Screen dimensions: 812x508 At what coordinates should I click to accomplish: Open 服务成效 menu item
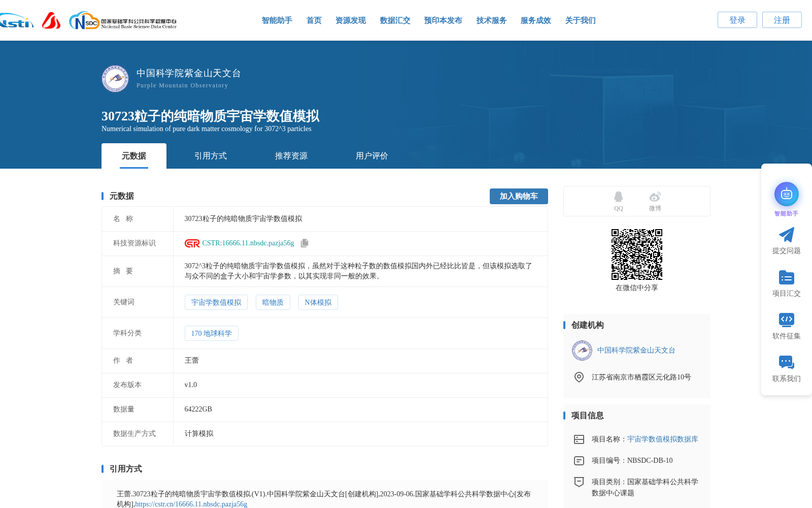[536, 20]
